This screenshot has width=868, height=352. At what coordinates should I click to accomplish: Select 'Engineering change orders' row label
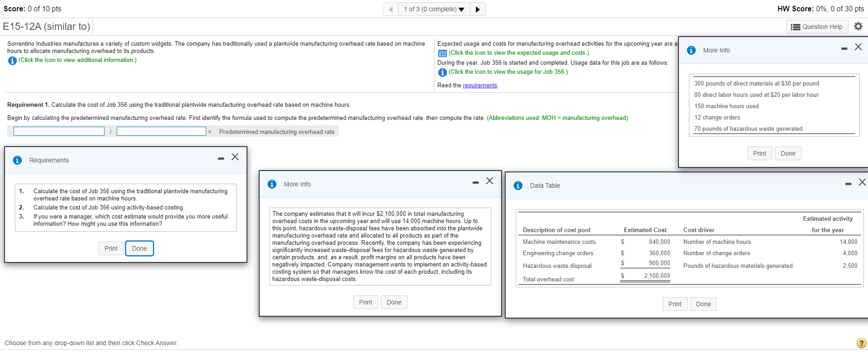pos(558,253)
